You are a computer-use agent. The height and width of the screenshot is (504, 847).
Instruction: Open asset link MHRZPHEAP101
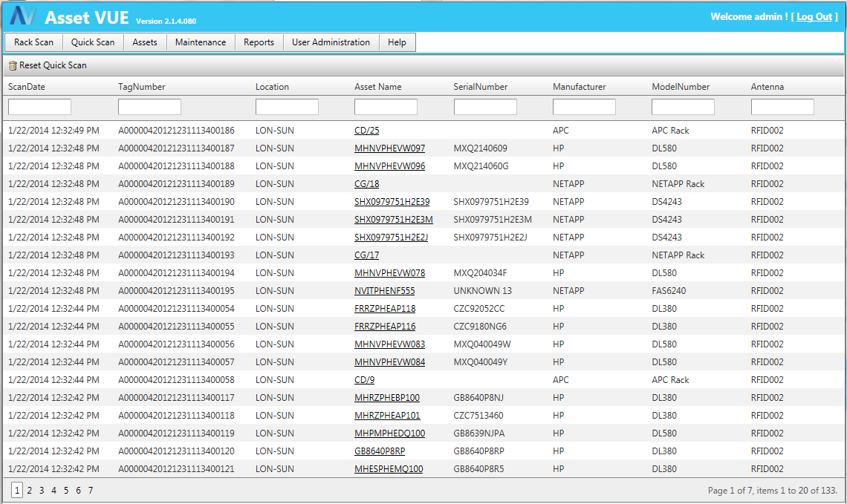387,416
